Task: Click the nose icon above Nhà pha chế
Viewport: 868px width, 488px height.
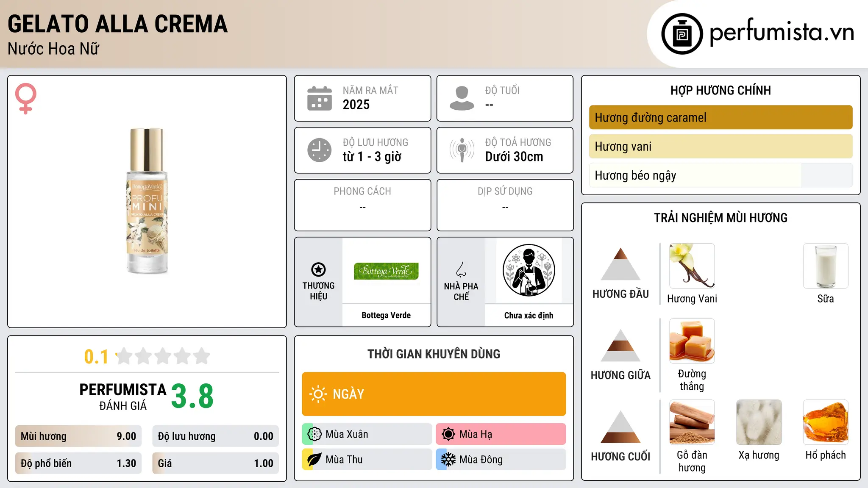Action: [x=461, y=269]
